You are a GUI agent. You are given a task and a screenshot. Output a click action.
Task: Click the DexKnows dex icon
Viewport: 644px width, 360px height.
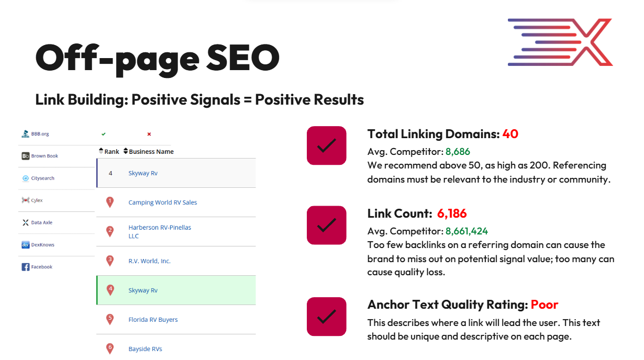(x=25, y=245)
